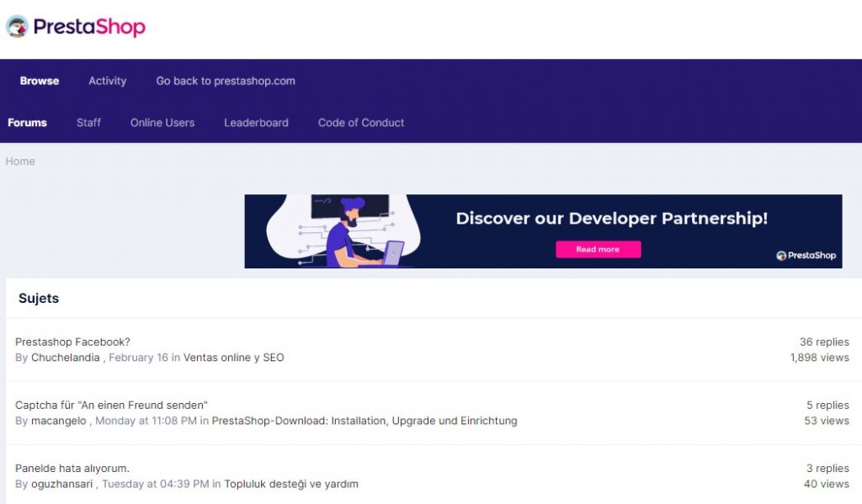
Task: Select the Forums submenu item
Action: click(x=27, y=123)
